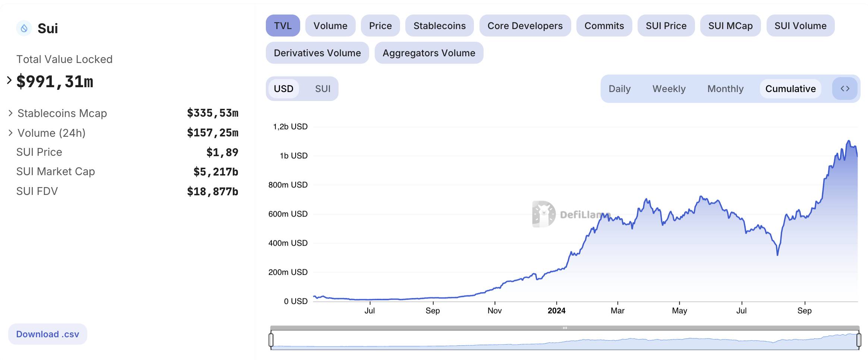Select the Daily interval tab
This screenshot has height=360, width=868.
click(620, 89)
